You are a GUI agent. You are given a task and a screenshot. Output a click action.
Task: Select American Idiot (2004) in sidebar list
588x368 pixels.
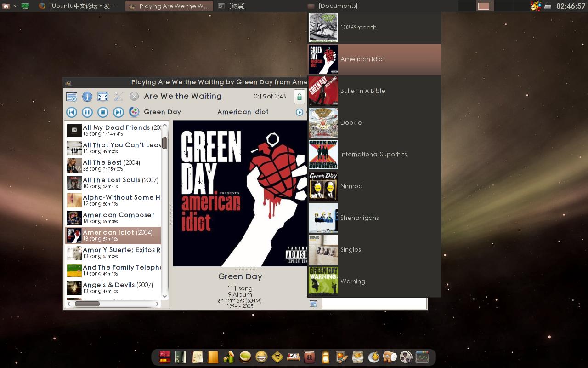(x=113, y=236)
